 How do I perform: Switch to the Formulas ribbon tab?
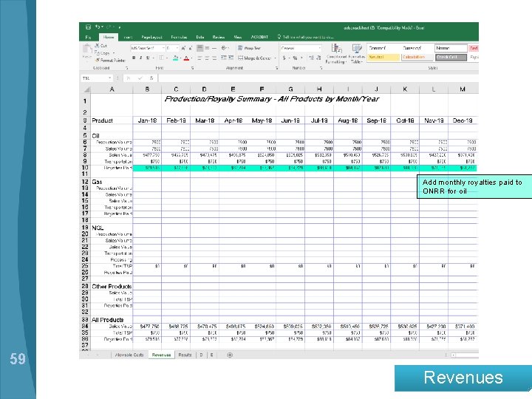click(179, 37)
